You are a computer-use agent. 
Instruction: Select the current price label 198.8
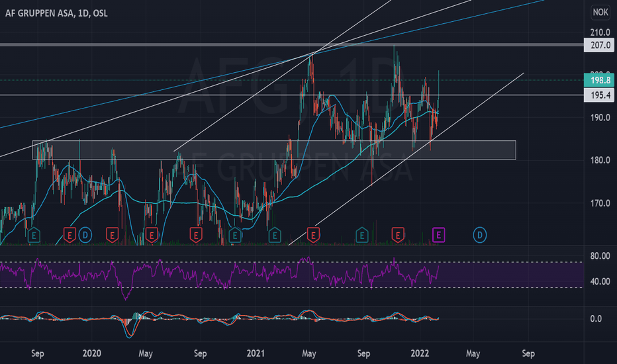pyautogui.click(x=599, y=80)
